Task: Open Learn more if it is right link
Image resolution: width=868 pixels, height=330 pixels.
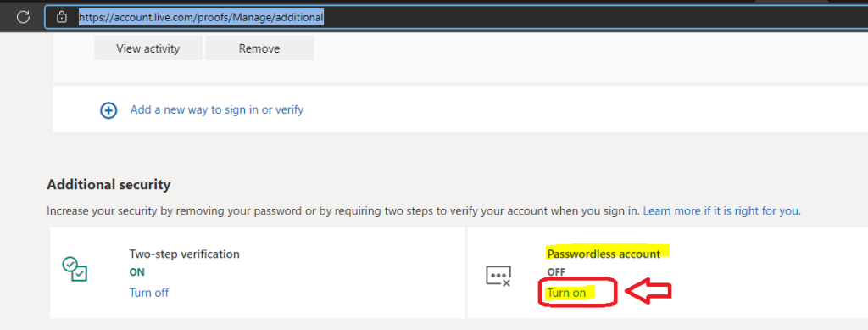Action: [721, 211]
